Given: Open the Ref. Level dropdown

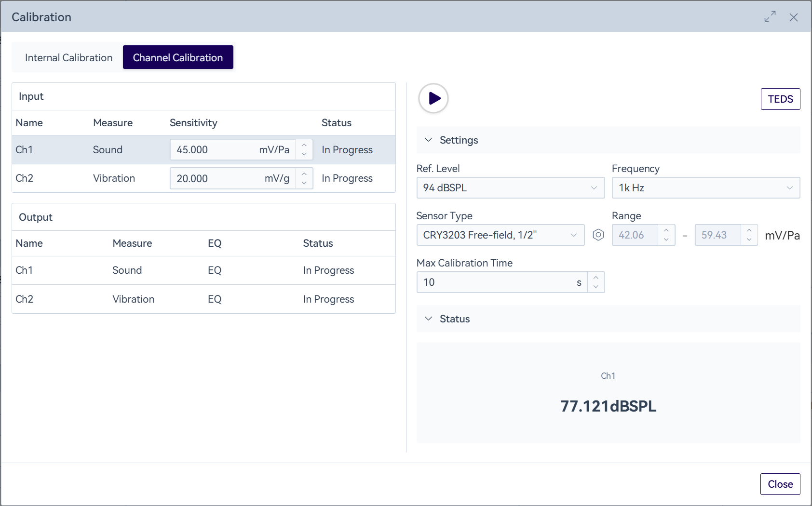Looking at the screenshot, I should (x=510, y=188).
